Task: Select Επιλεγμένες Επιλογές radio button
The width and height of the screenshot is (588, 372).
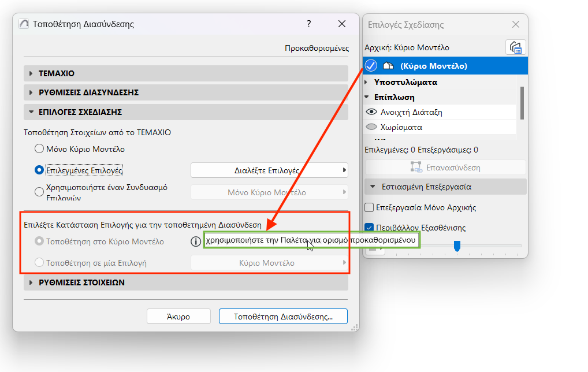Action: pyautogui.click(x=39, y=170)
